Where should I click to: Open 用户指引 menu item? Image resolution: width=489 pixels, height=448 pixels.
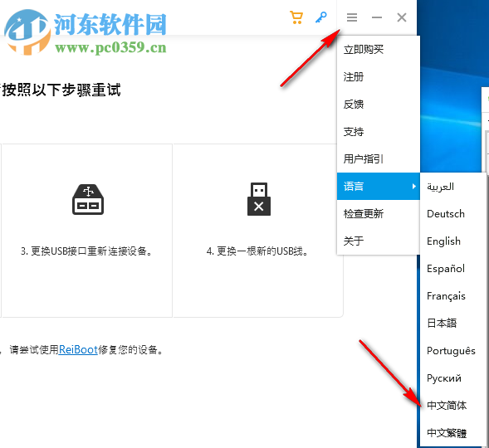[379, 159]
